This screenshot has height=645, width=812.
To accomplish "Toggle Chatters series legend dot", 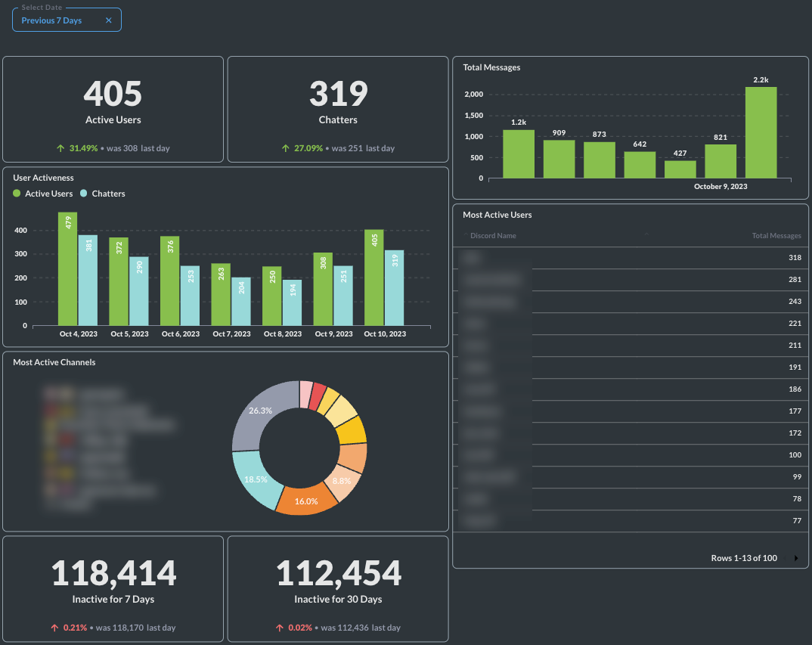I will point(84,194).
